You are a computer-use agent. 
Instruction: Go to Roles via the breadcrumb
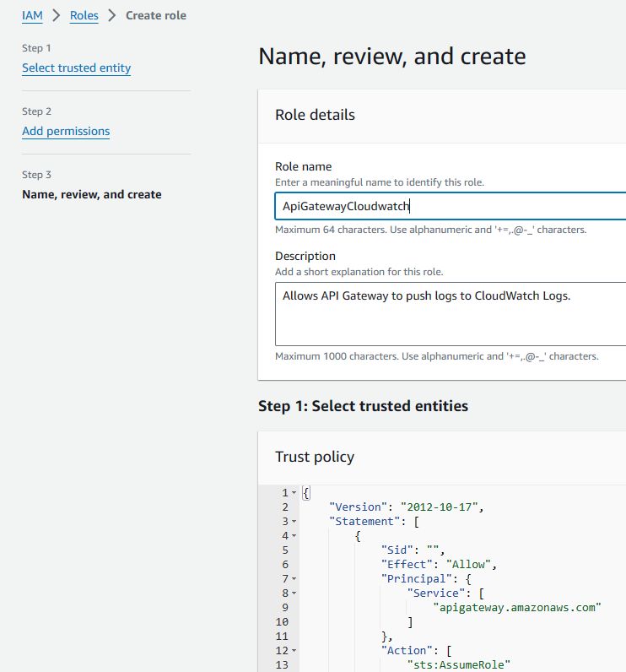(x=84, y=15)
